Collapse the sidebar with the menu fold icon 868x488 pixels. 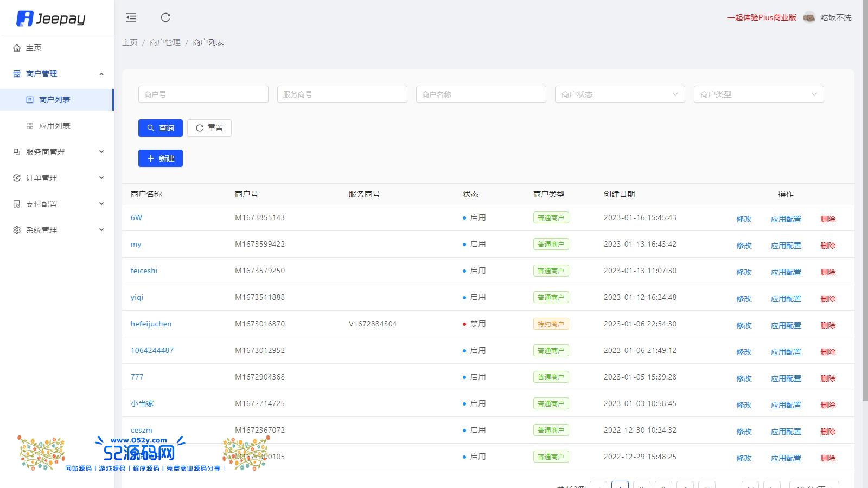click(x=131, y=17)
